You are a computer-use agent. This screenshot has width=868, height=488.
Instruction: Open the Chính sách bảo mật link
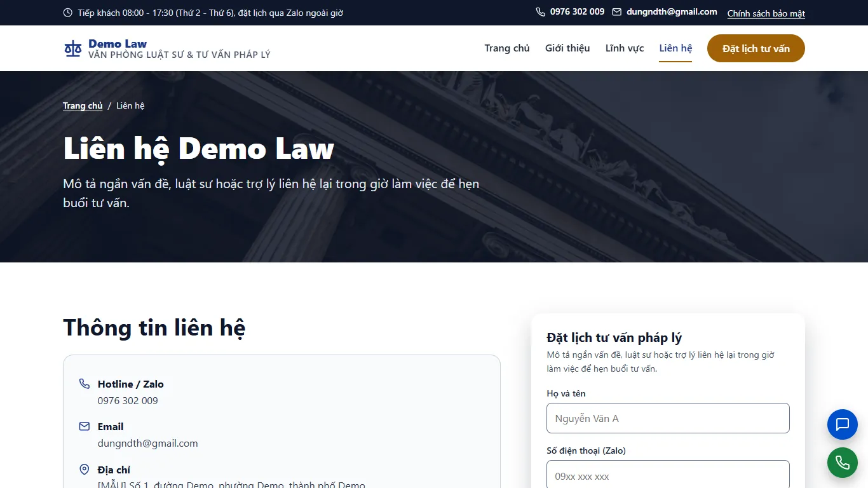click(766, 13)
